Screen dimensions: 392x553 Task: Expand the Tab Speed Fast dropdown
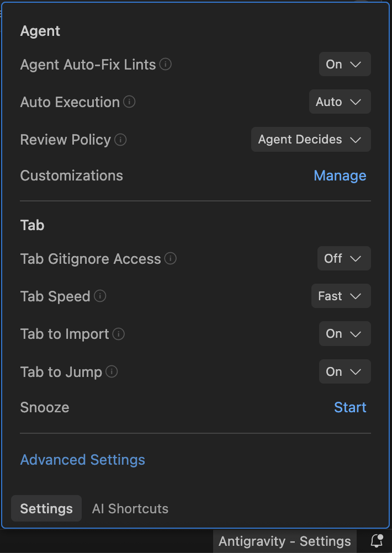tap(341, 296)
